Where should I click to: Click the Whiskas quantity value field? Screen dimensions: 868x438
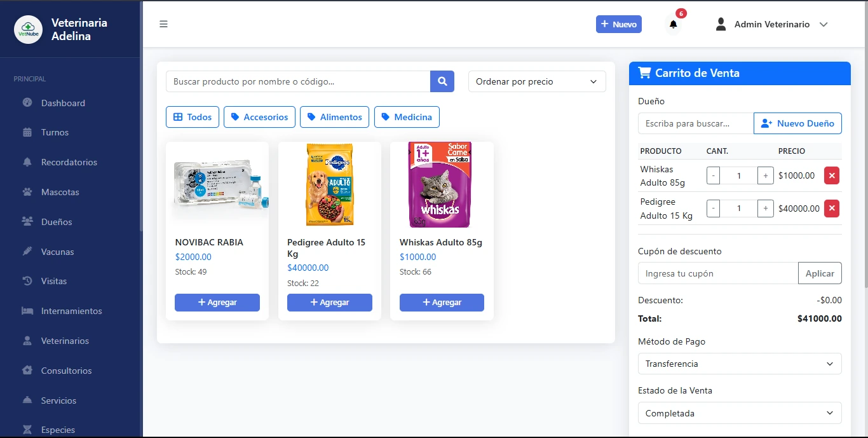point(739,175)
